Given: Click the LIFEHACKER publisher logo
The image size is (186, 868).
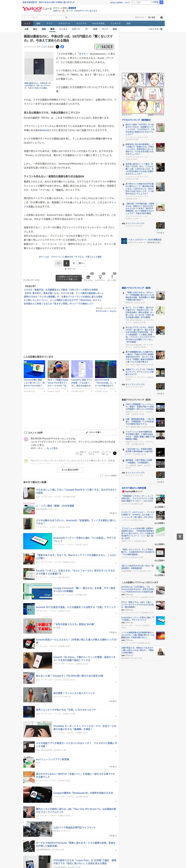Looking at the screenshot, I should point(104,47).
